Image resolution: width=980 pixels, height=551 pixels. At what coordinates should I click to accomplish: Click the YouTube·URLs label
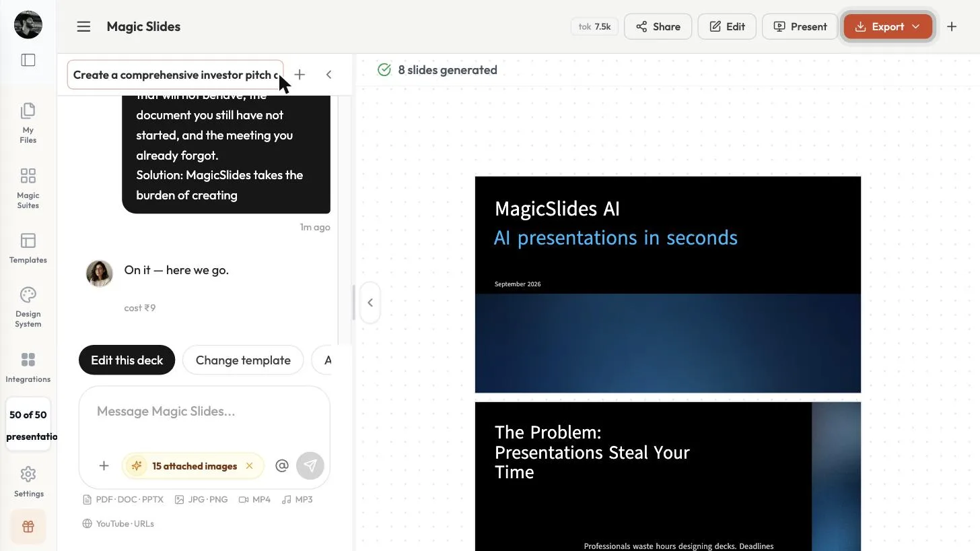click(x=118, y=523)
